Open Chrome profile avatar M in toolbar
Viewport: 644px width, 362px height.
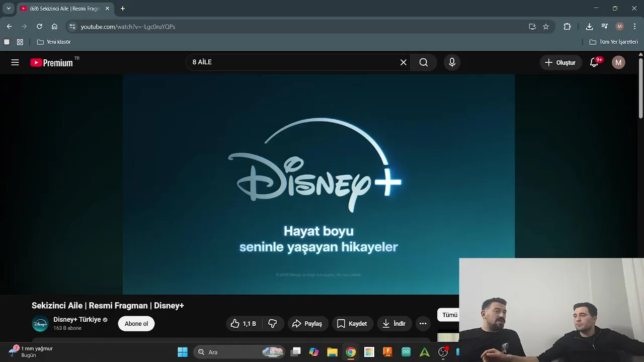point(620,27)
